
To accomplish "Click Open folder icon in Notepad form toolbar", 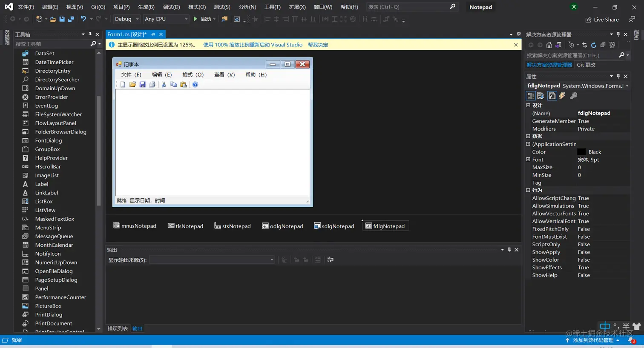I will (x=133, y=84).
